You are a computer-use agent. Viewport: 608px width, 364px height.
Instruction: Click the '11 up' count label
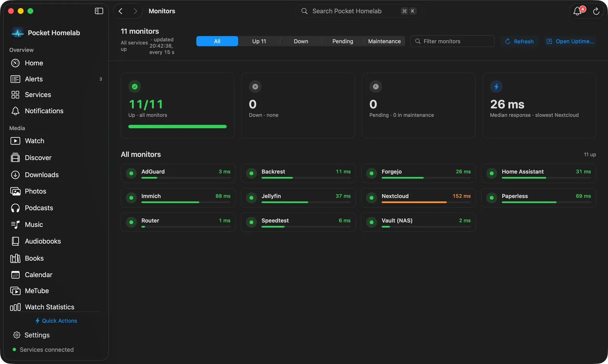click(x=590, y=154)
